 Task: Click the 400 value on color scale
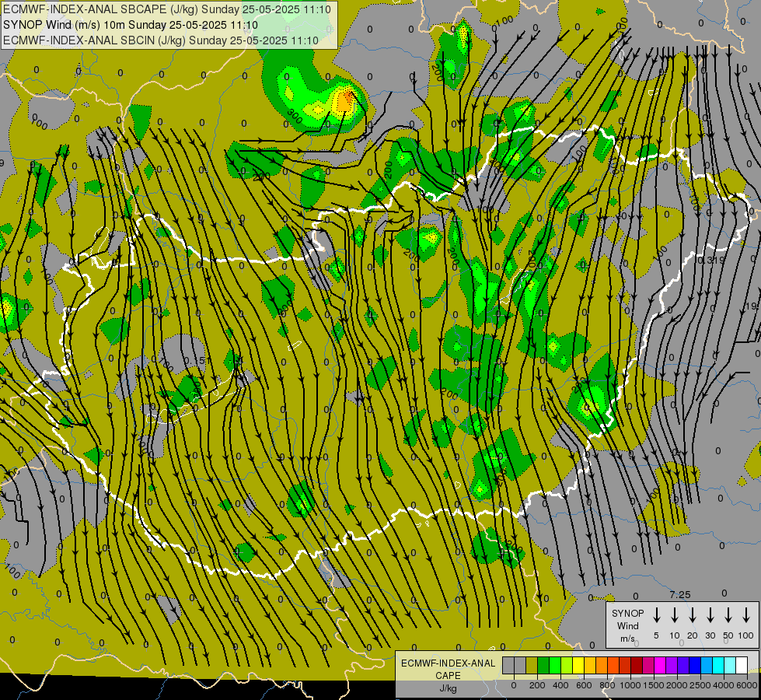pyautogui.click(x=560, y=685)
